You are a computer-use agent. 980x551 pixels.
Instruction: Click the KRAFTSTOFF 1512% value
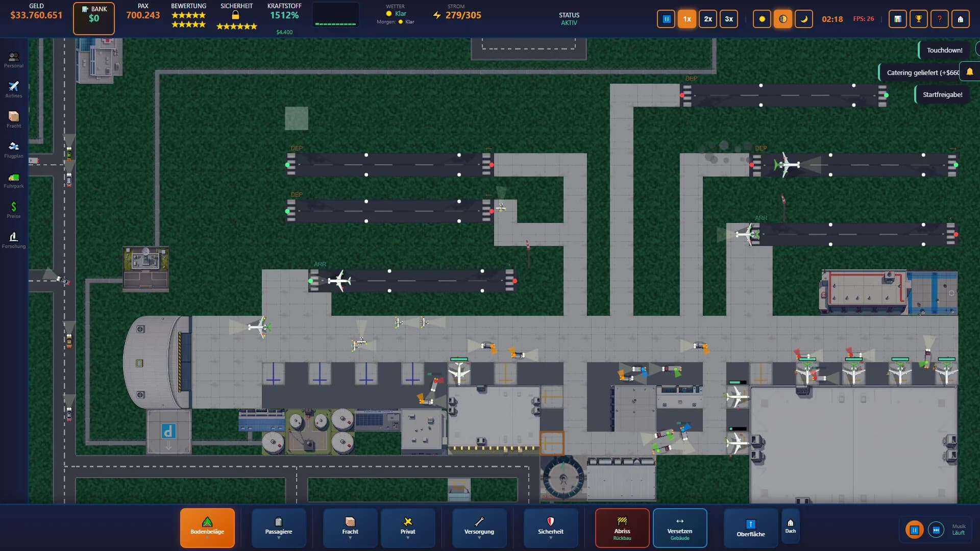(x=284, y=15)
